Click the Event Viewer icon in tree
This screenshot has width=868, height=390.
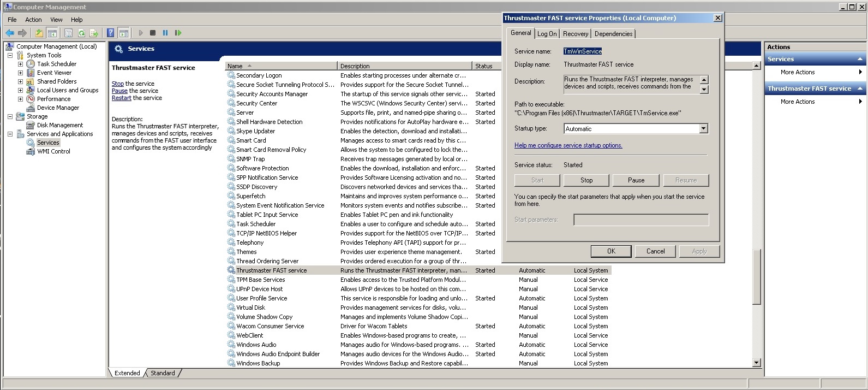(x=31, y=73)
